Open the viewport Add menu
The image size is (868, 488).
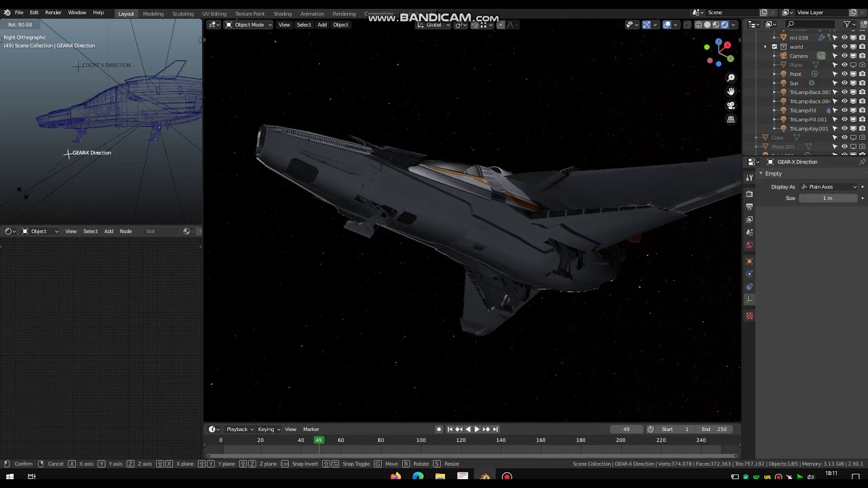point(322,25)
